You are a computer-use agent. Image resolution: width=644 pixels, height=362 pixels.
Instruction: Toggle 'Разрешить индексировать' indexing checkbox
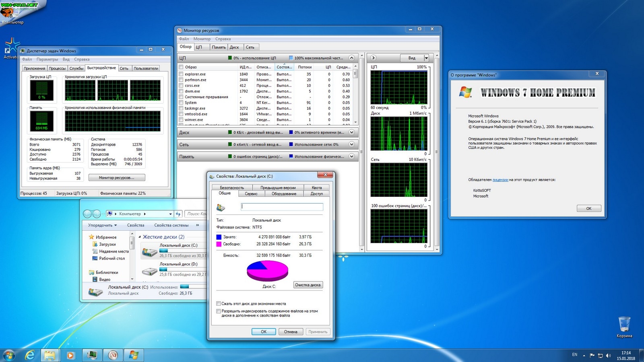(219, 311)
